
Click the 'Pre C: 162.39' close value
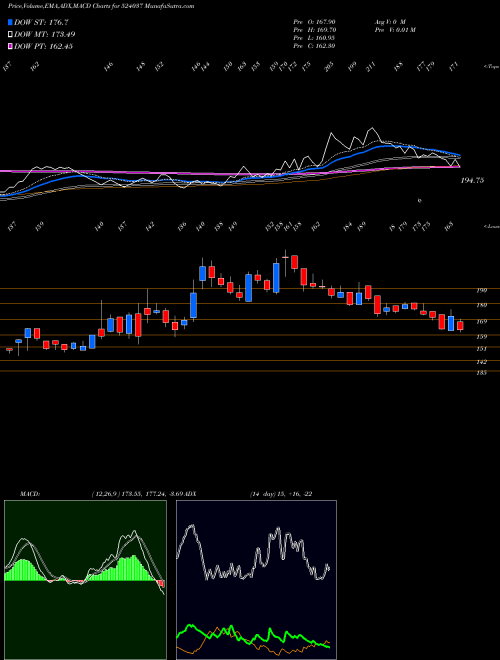pos(314,46)
